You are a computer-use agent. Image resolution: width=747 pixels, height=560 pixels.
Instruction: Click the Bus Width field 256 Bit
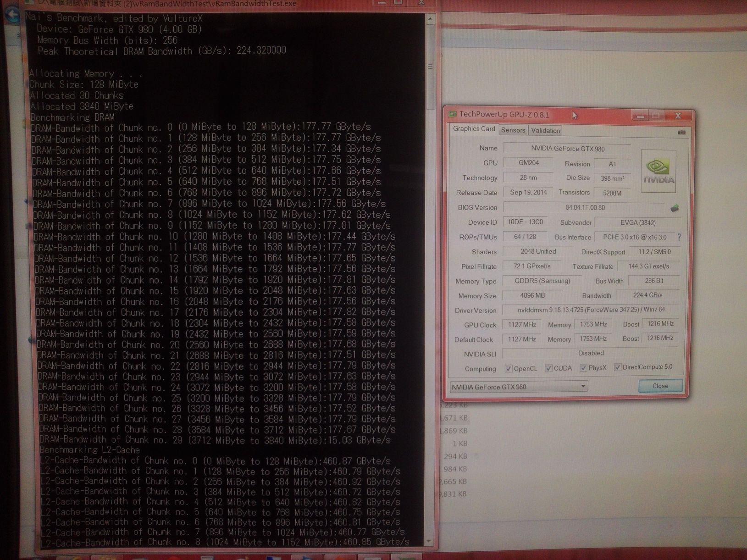[654, 281]
